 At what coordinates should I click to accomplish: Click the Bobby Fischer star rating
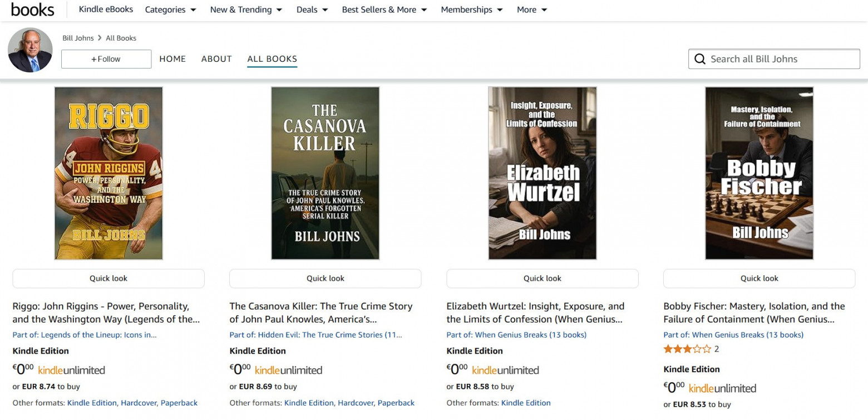point(687,349)
